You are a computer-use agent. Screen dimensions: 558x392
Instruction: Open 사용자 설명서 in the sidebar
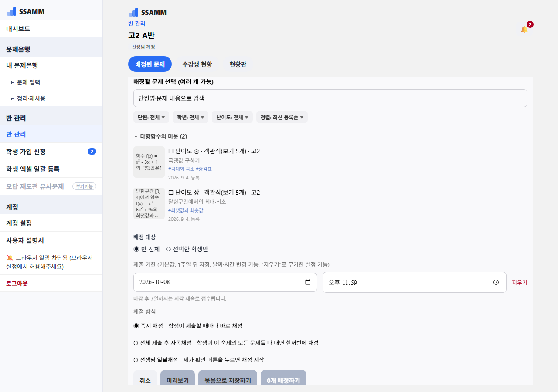51,240
